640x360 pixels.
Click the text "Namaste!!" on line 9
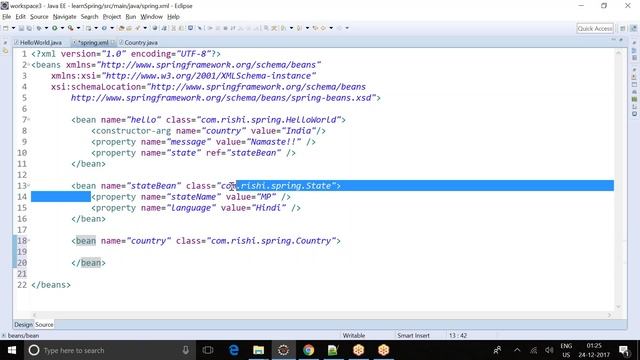[x=274, y=142]
